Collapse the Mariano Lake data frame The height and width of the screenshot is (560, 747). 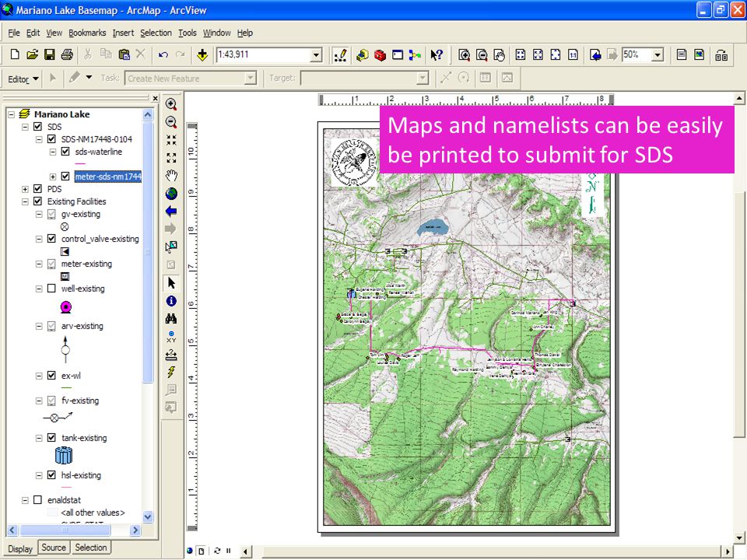(12, 114)
